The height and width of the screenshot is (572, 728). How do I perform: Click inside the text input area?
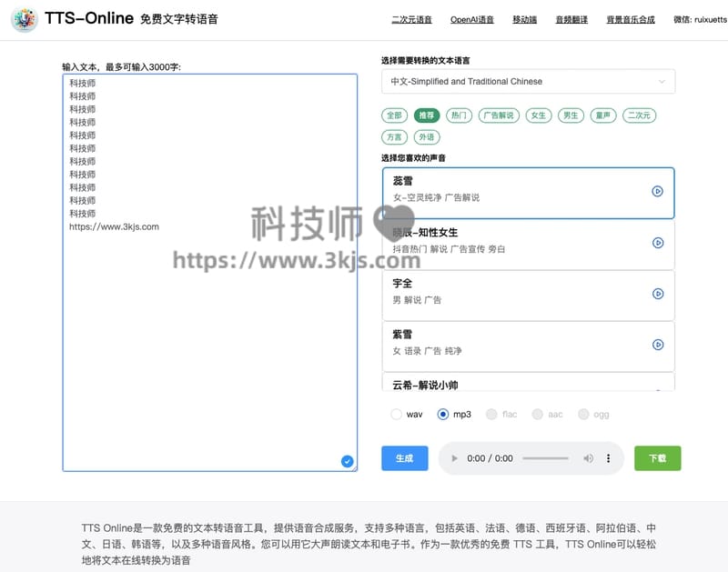point(210,273)
